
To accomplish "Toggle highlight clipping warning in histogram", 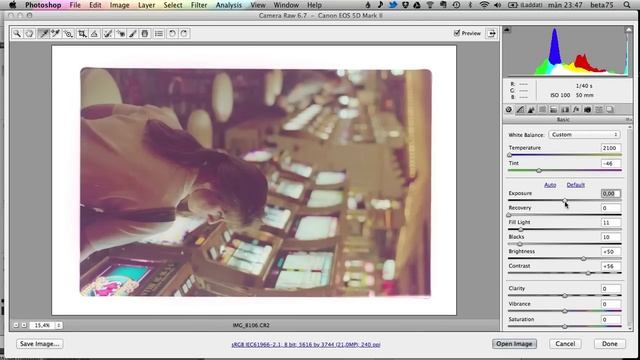I will click(x=628, y=29).
